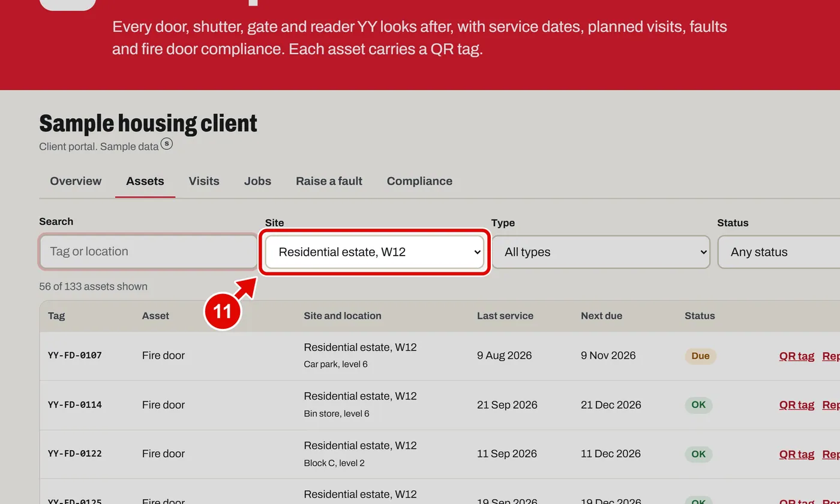Click the OK status badge for YY-FD-0114
This screenshot has height=504, width=840.
point(698,405)
